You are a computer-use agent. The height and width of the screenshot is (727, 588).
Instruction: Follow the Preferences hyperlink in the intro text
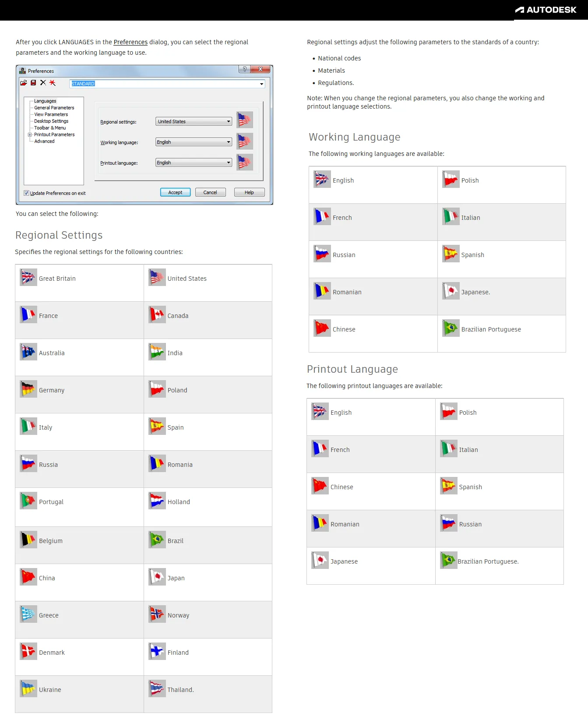pyautogui.click(x=130, y=42)
